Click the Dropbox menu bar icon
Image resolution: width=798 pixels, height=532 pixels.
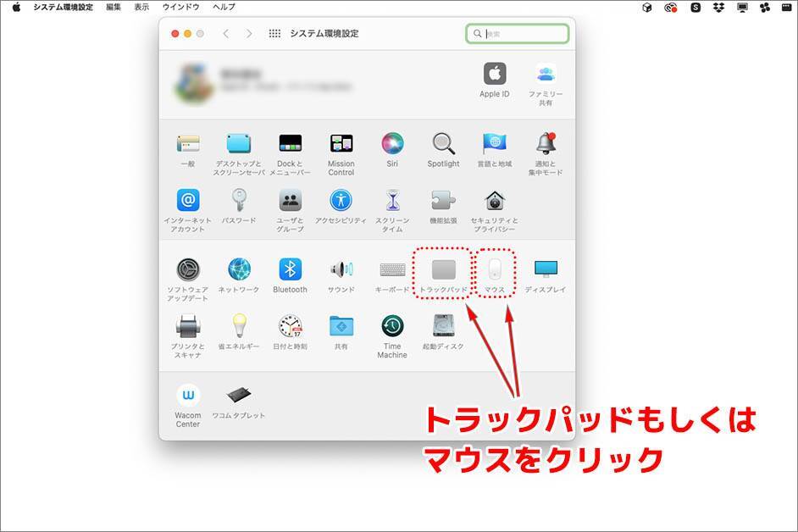[718, 7]
